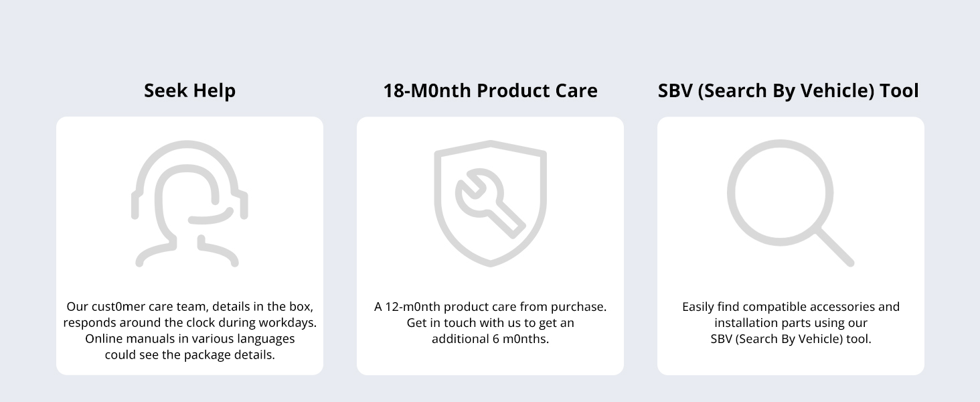Click the shield with wrench icon
Image resolution: width=980 pixels, height=402 pixels.
point(490,203)
